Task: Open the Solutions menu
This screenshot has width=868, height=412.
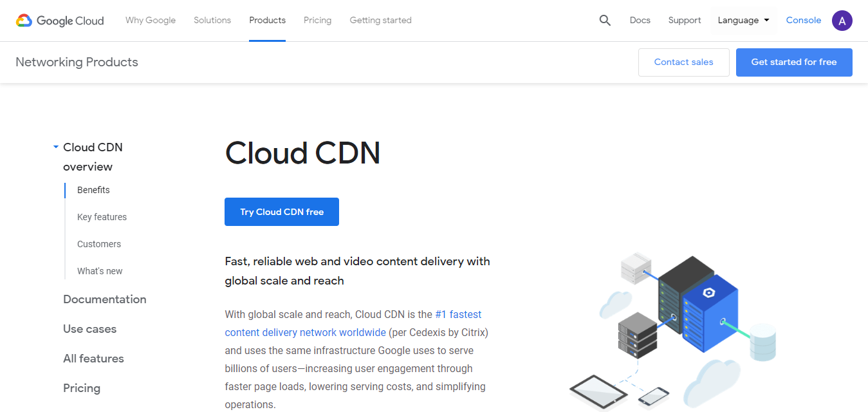Action: 212,21
